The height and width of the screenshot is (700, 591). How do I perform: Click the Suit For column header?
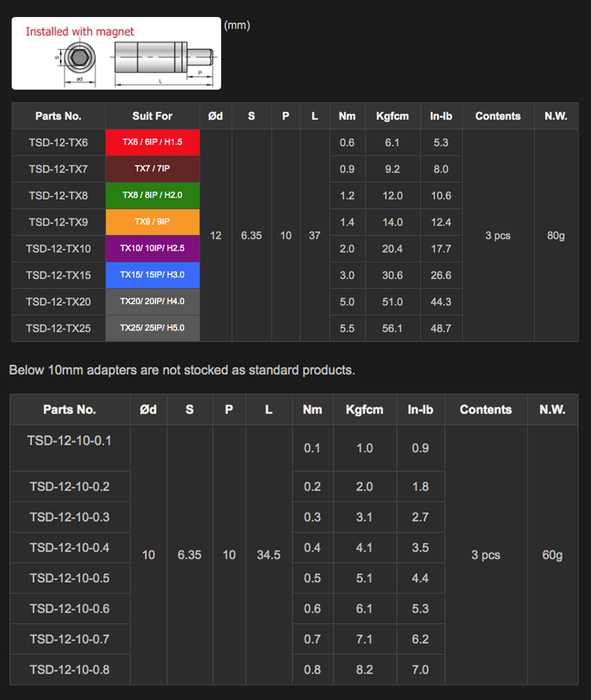[153, 116]
